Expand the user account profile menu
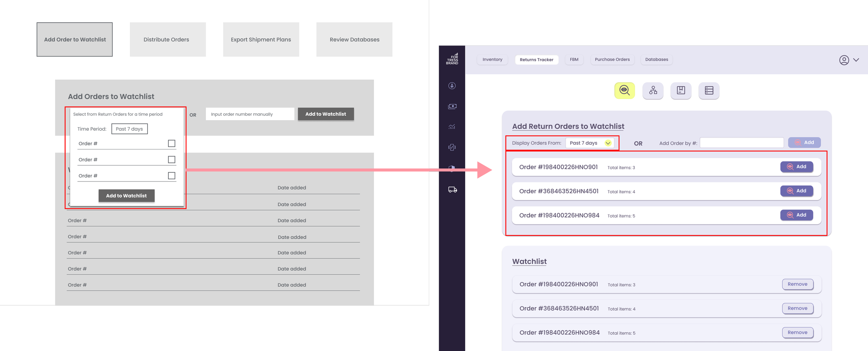Image resolution: width=868 pixels, height=351 pixels. tap(849, 60)
